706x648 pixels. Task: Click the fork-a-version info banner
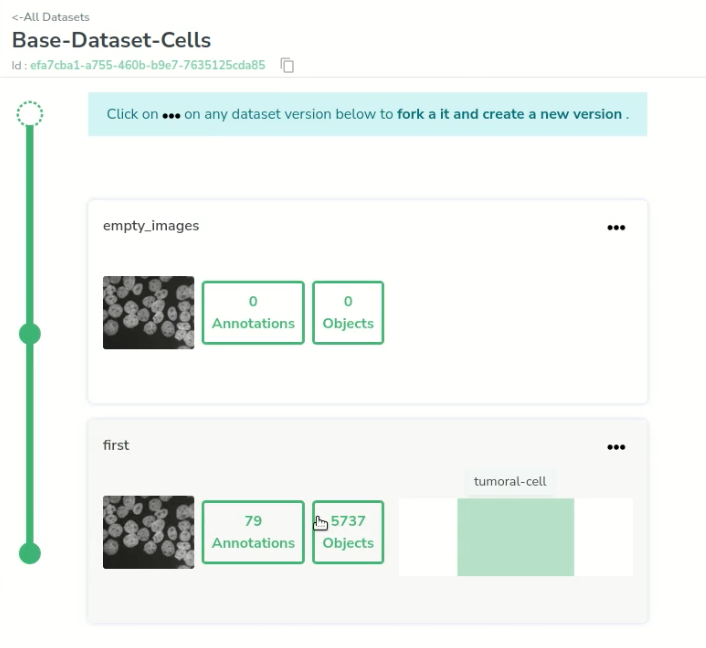pos(367,114)
